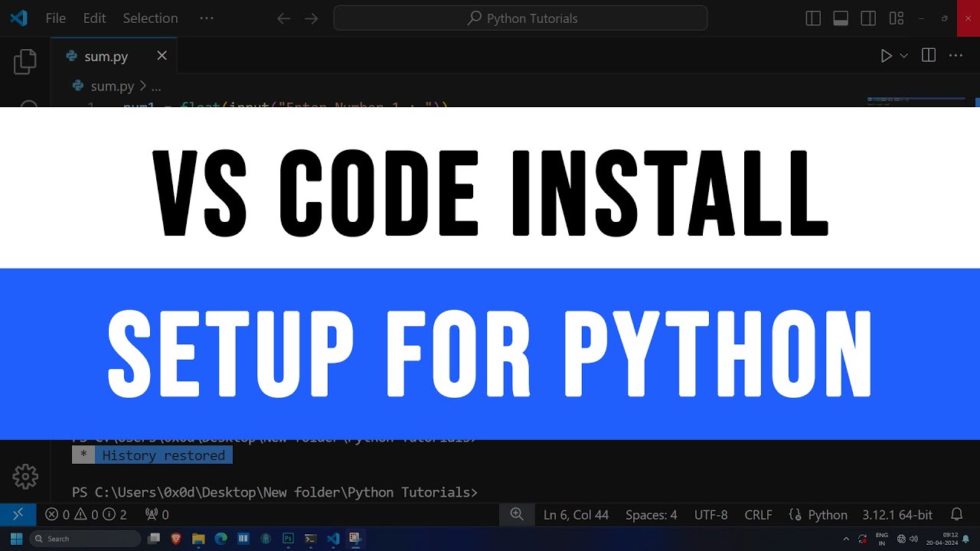Toggle the bottom panel visibility
The width and height of the screenshot is (980, 551).
coord(841,18)
